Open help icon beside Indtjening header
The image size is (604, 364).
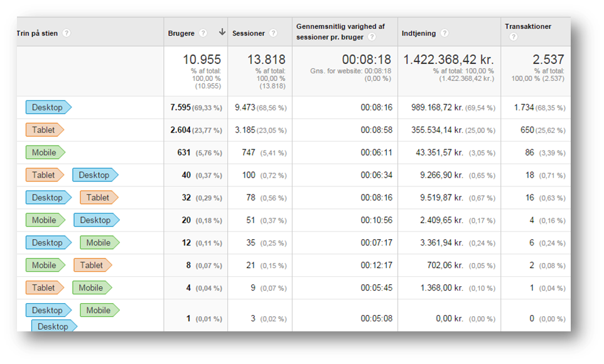point(445,33)
